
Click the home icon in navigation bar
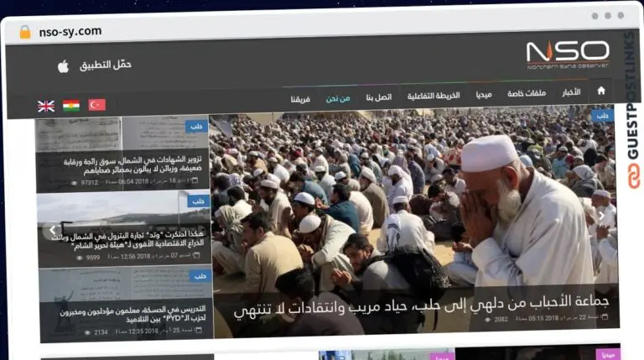pos(600,91)
